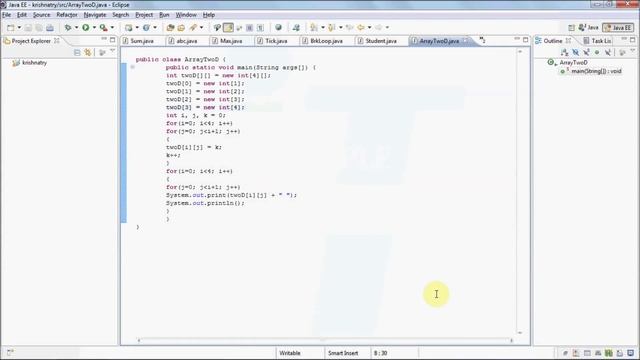
Task: Select ArrayTwoD class in Outline
Action: click(573, 63)
